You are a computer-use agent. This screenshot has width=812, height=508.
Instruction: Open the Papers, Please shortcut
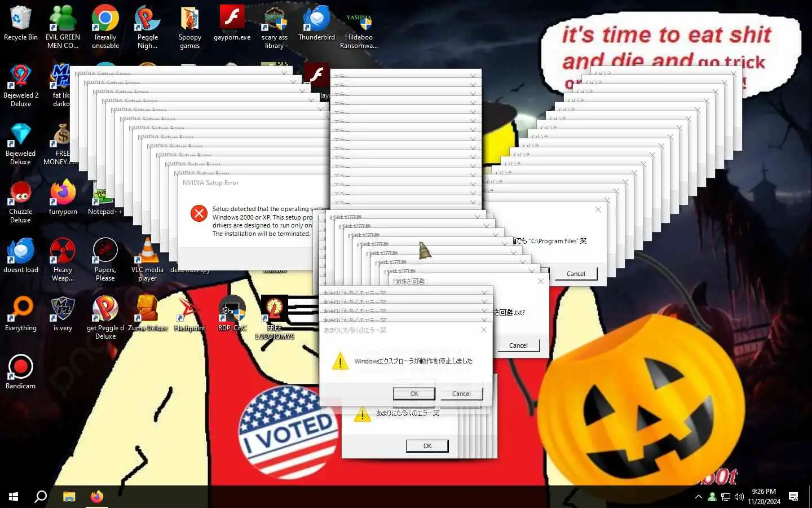click(105, 260)
